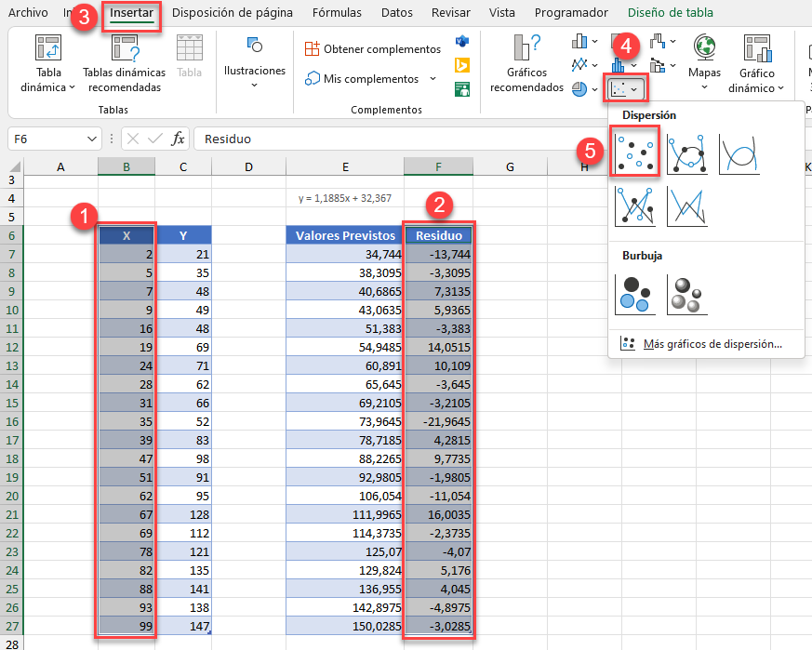Select the flat Burbuja chart
This screenshot has width=812, height=650.
635,294
